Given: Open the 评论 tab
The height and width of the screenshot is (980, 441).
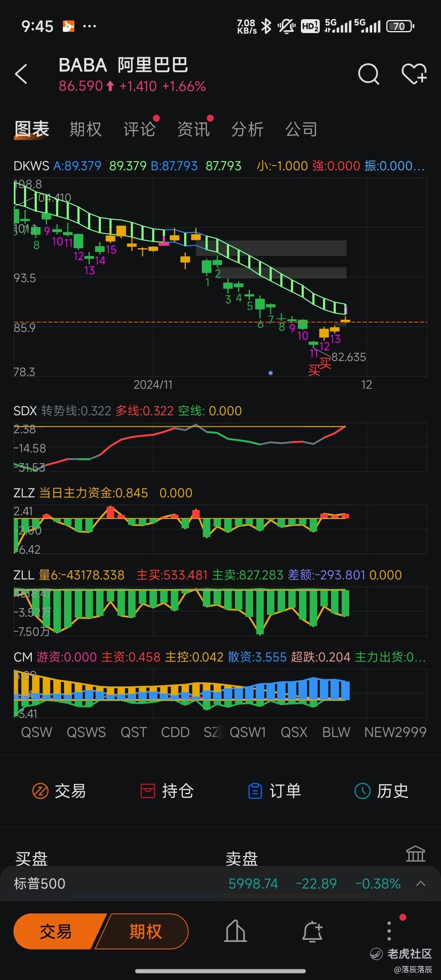Looking at the screenshot, I should point(140,129).
